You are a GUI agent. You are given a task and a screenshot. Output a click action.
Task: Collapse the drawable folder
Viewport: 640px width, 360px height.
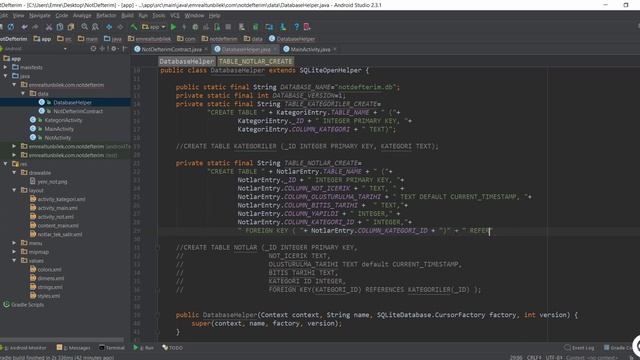[14, 173]
